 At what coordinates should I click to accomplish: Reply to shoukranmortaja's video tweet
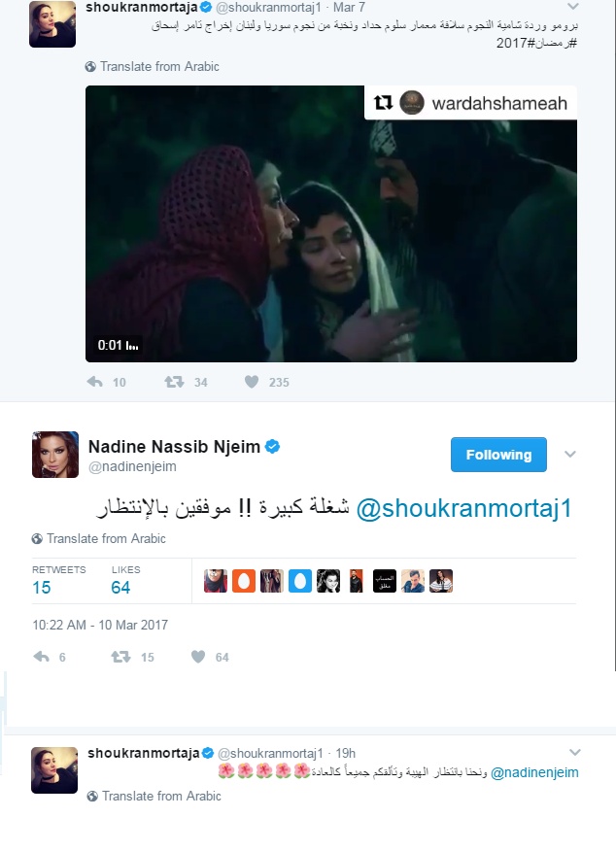[95, 382]
